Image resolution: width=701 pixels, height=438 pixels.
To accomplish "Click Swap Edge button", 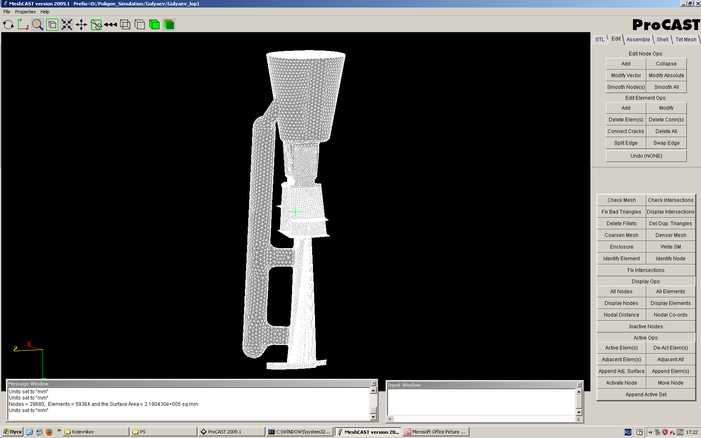I will click(666, 143).
